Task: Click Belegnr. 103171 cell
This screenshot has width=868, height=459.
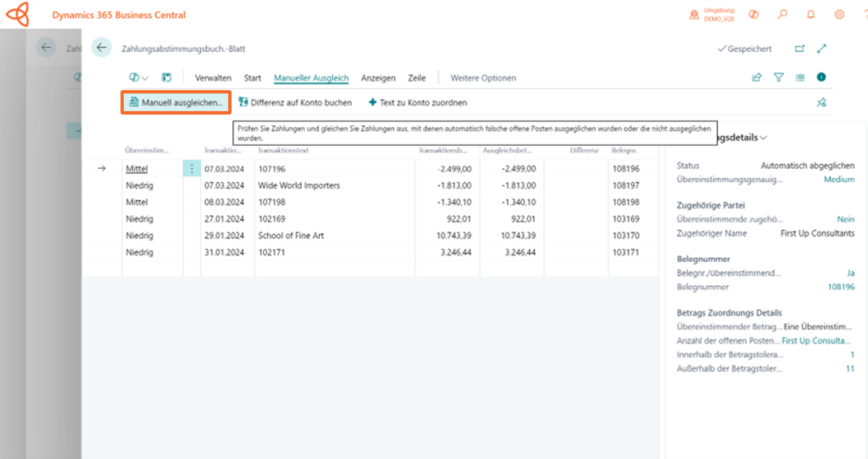Action: [x=626, y=252]
